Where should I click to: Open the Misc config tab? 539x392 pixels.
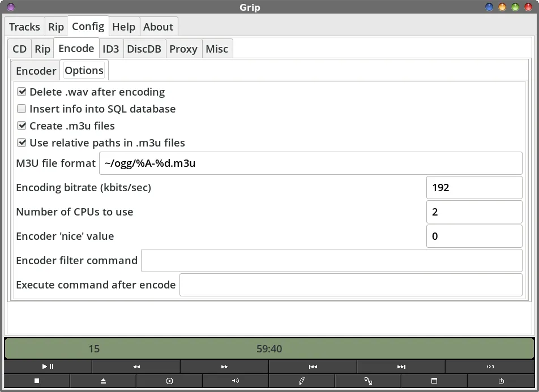point(217,49)
